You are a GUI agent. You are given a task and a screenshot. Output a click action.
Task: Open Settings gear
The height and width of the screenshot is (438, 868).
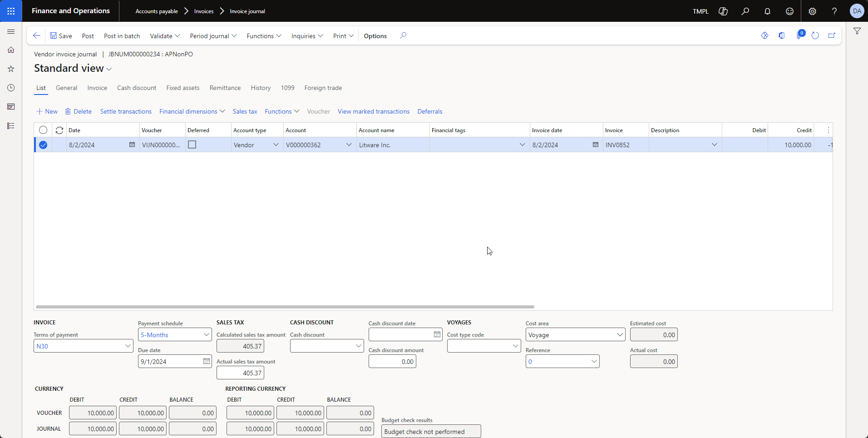(813, 11)
